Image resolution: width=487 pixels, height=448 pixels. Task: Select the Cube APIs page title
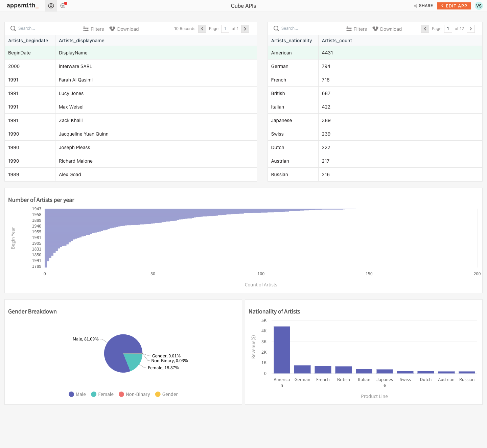pos(243,6)
